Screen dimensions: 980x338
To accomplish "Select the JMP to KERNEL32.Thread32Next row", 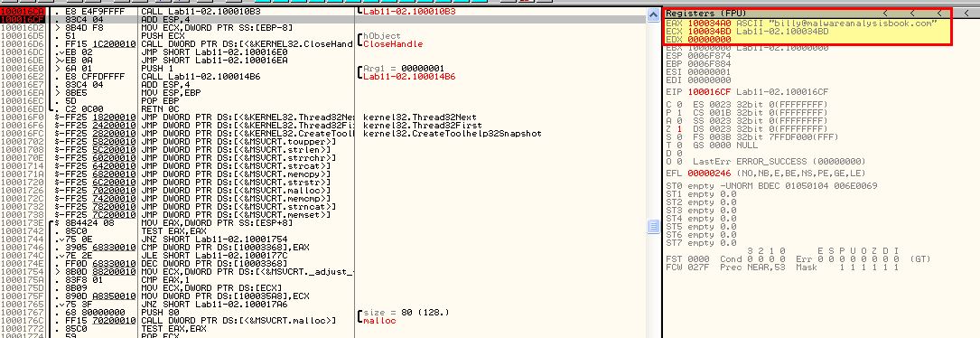I will pos(248,117).
